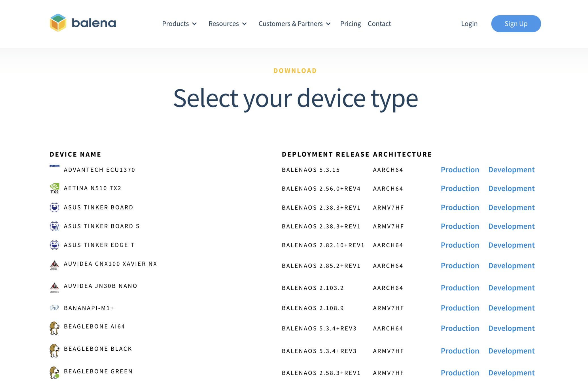Click the Auvidea CNX100 Xavier NX icon
This screenshot has width=588, height=383.
click(x=54, y=266)
